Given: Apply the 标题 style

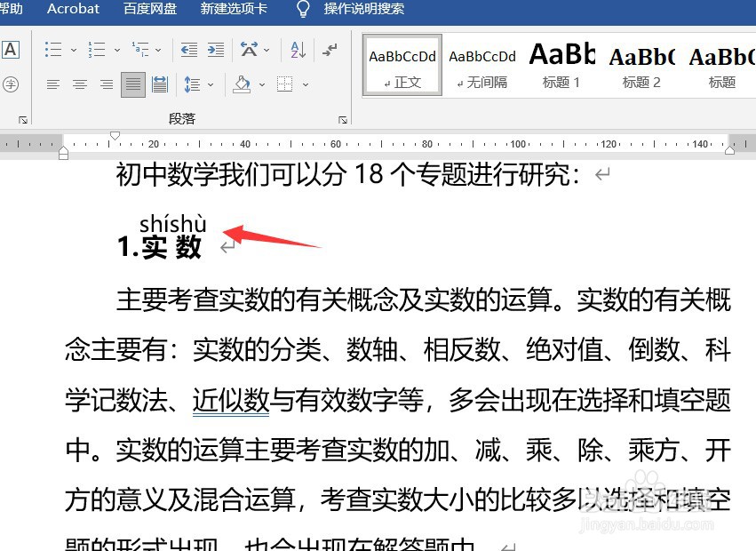Looking at the screenshot, I should [x=721, y=65].
